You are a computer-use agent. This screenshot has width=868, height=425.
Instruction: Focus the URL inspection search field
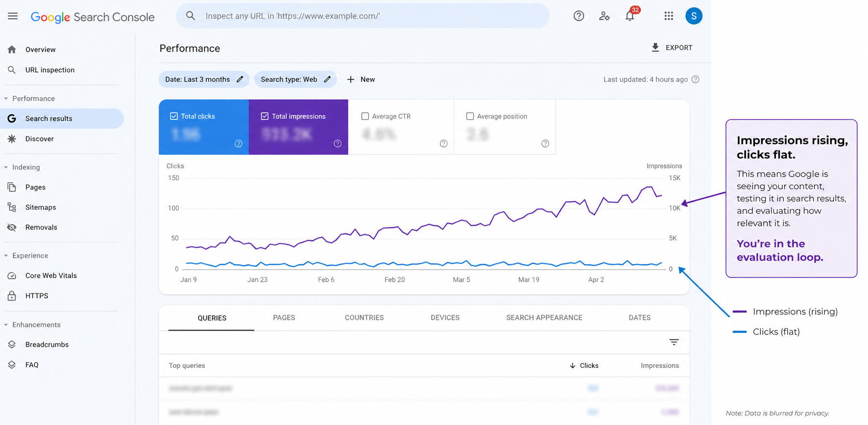[363, 16]
